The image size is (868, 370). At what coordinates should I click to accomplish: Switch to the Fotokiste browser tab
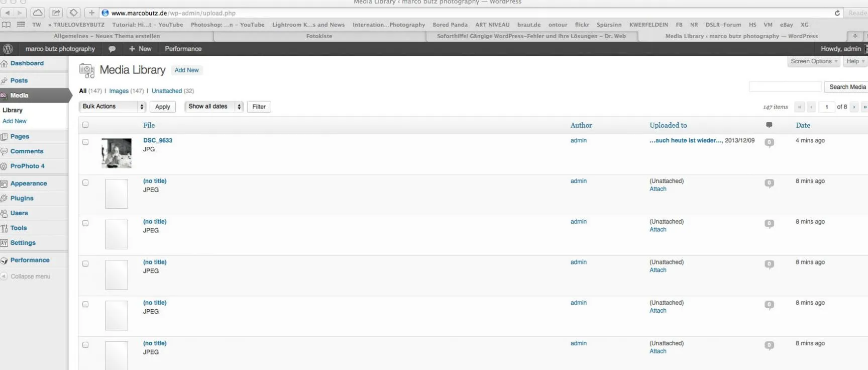pos(319,36)
